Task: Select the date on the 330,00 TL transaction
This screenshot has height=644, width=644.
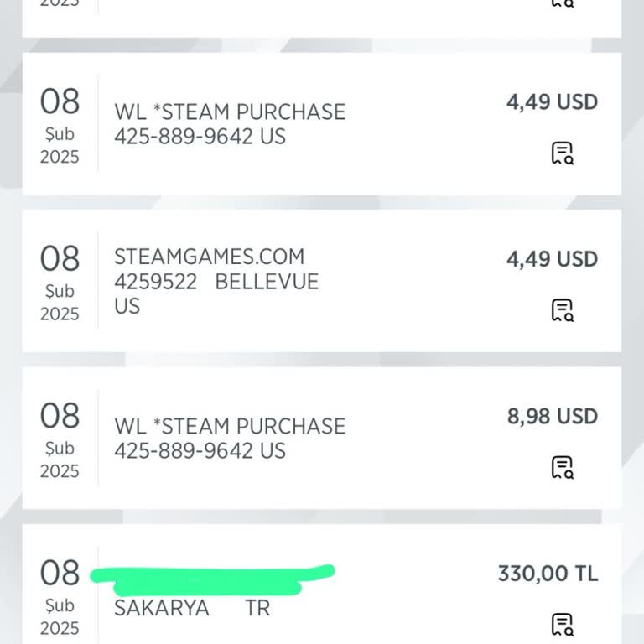Action: (x=59, y=595)
